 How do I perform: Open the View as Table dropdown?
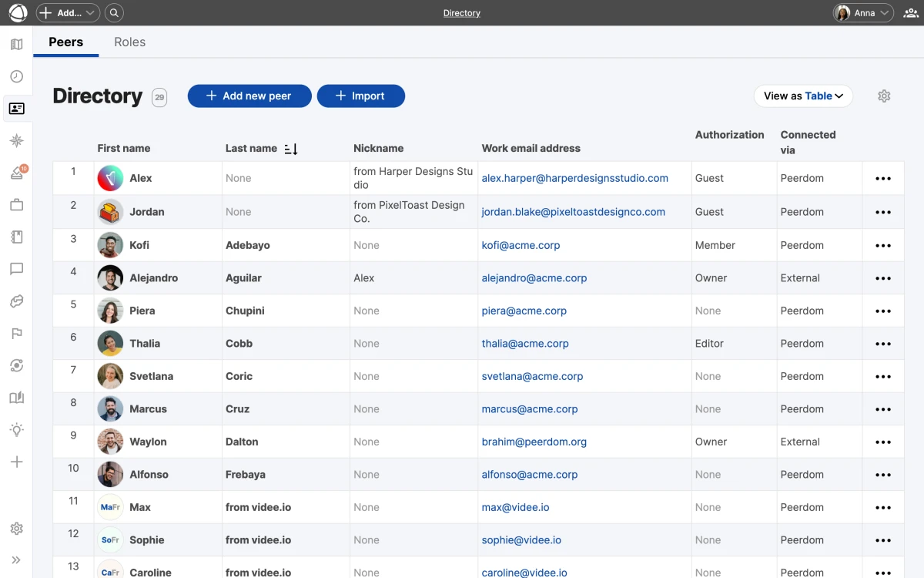click(x=803, y=96)
